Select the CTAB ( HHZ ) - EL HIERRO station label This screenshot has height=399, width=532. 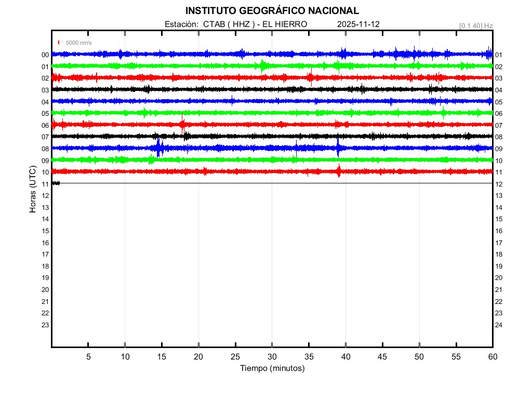255,24
